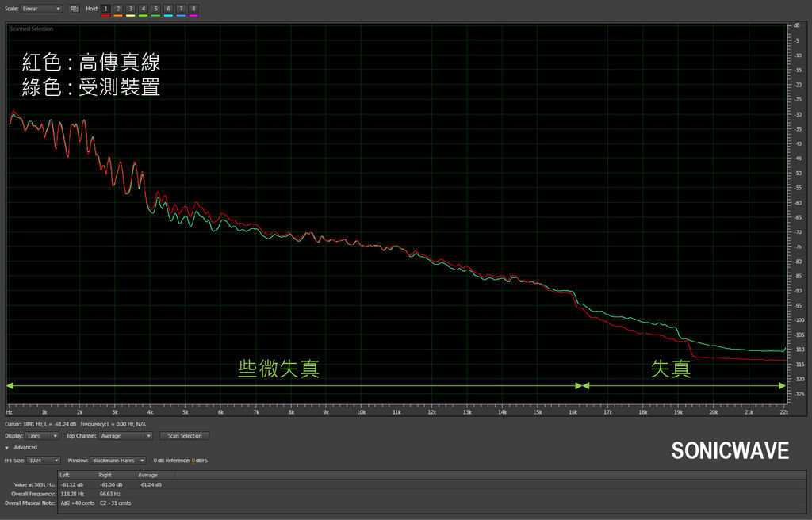
Task: Click the Left column header
Action: pyautogui.click(x=64, y=475)
